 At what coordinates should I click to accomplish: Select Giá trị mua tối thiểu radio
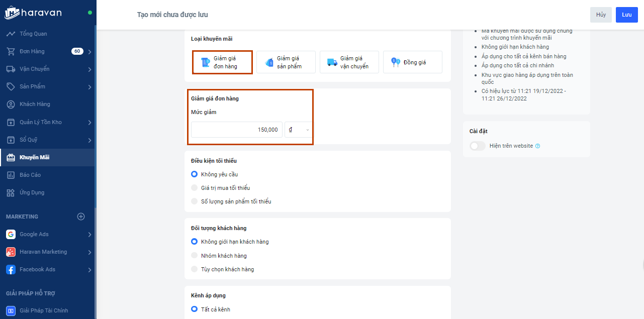point(195,188)
